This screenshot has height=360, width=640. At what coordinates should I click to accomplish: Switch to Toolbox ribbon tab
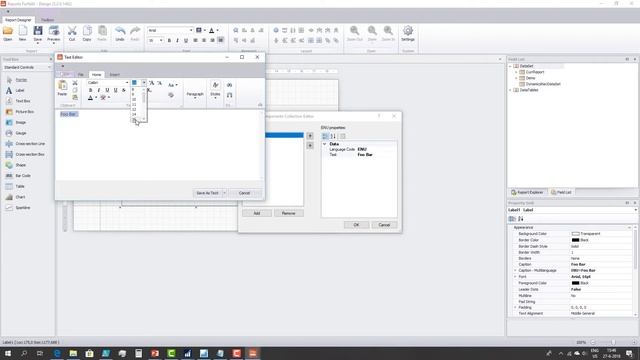pos(47,20)
